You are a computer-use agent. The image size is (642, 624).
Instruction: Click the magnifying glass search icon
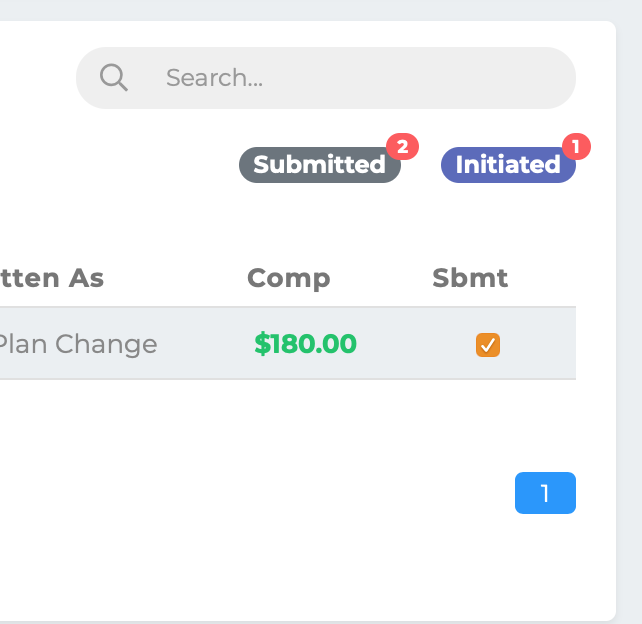[x=114, y=77]
